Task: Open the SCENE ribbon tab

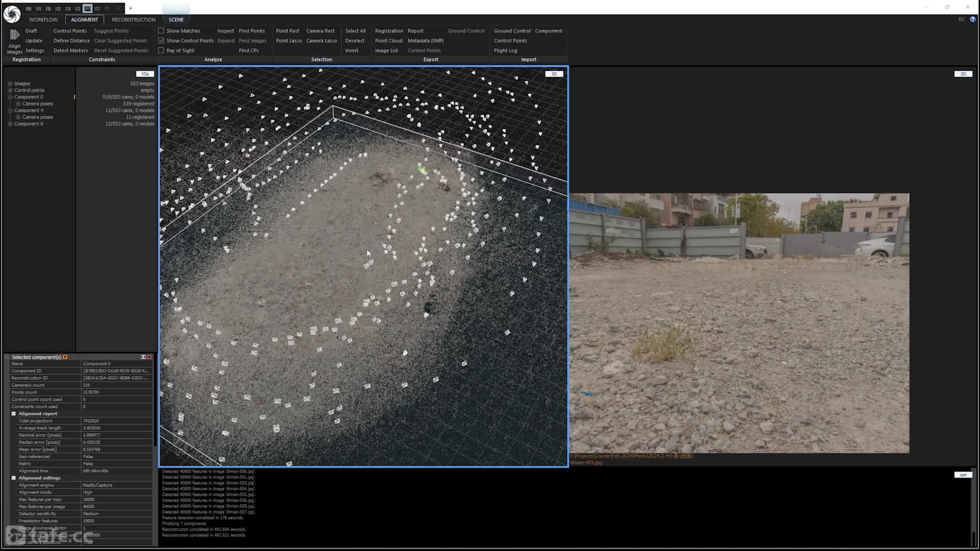Action: [x=176, y=19]
